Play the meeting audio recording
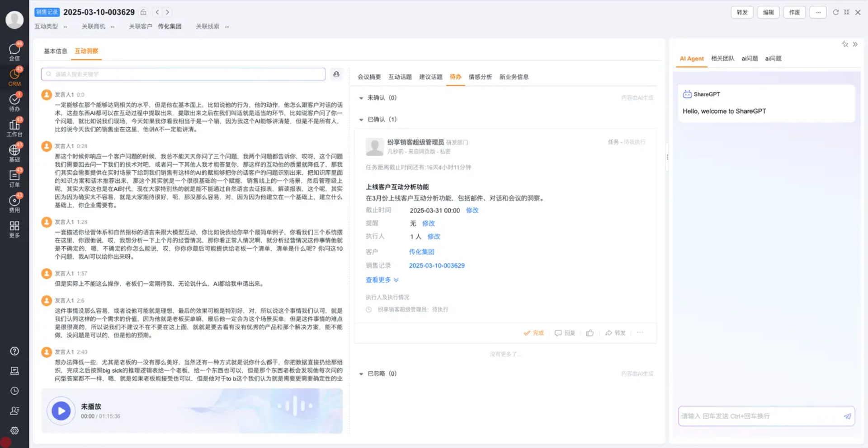This screenshot has height=448, width=868. point(61,411)
